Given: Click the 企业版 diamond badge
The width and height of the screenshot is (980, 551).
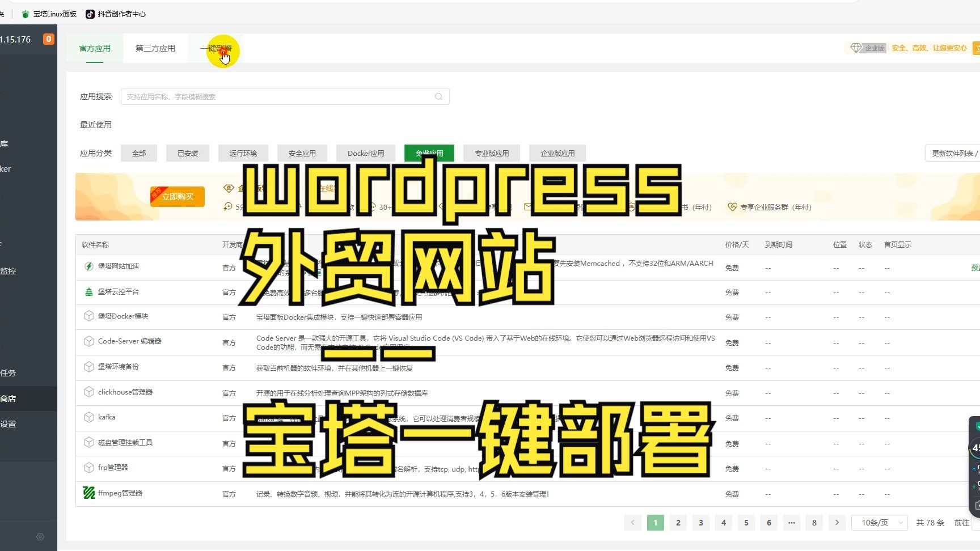Looking at the screenshot, I should point(868,48).
